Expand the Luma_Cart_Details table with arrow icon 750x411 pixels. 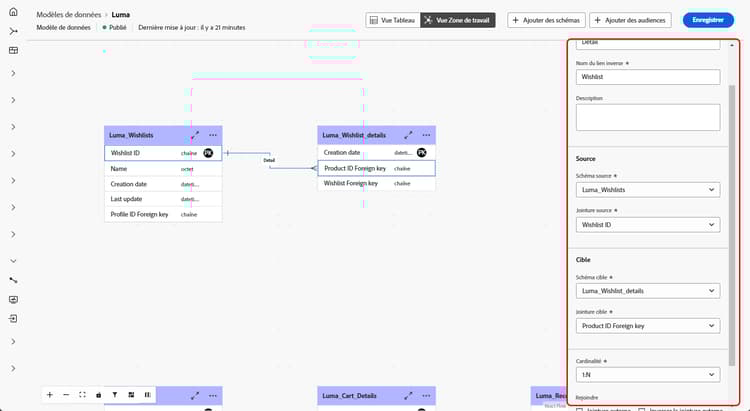click(408, 396)
